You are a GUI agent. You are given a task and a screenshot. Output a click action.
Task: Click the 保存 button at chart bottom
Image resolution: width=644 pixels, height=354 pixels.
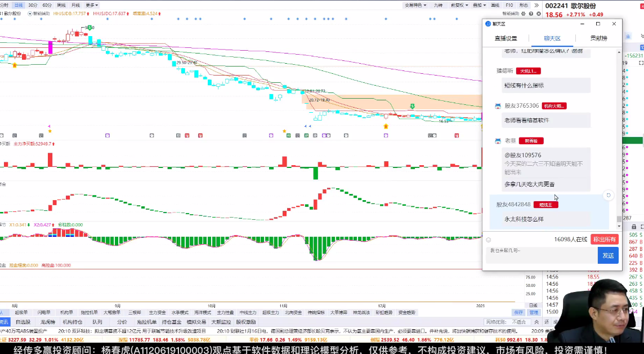[x=518, y=312]
